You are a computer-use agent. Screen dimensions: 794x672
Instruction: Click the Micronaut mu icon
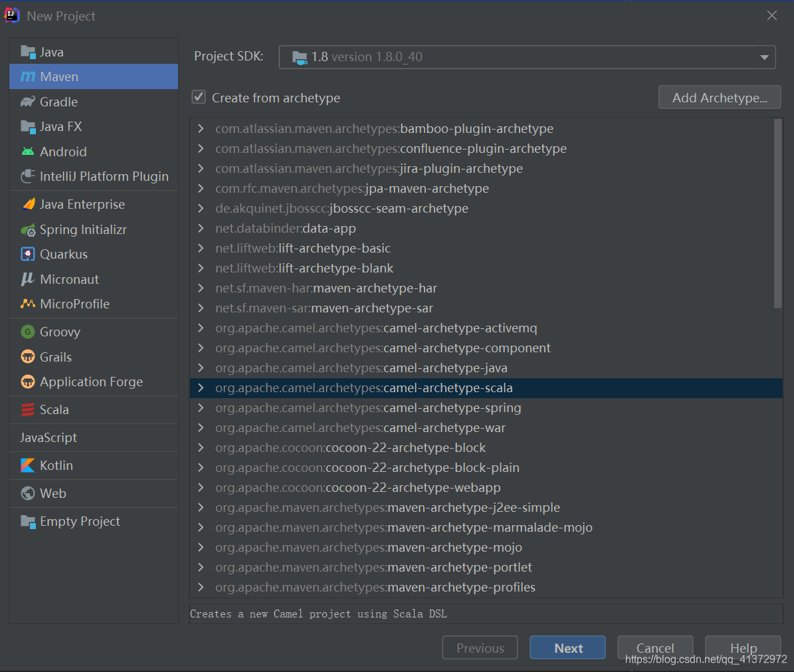tap(28, 279)
